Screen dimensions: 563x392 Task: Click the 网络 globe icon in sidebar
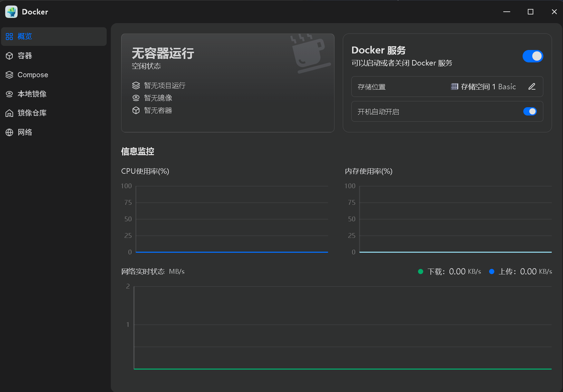[9, 132]
